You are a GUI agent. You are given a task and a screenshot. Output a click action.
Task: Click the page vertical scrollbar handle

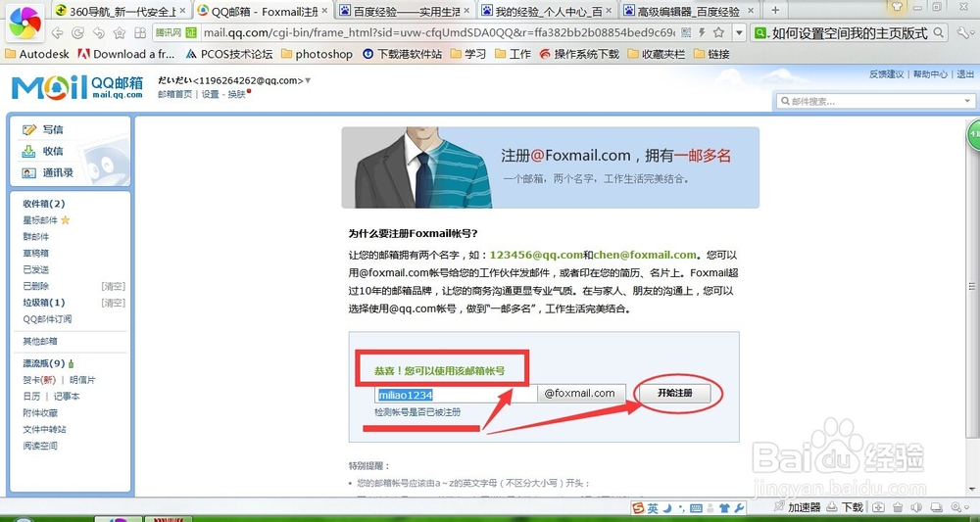point(971,286)
